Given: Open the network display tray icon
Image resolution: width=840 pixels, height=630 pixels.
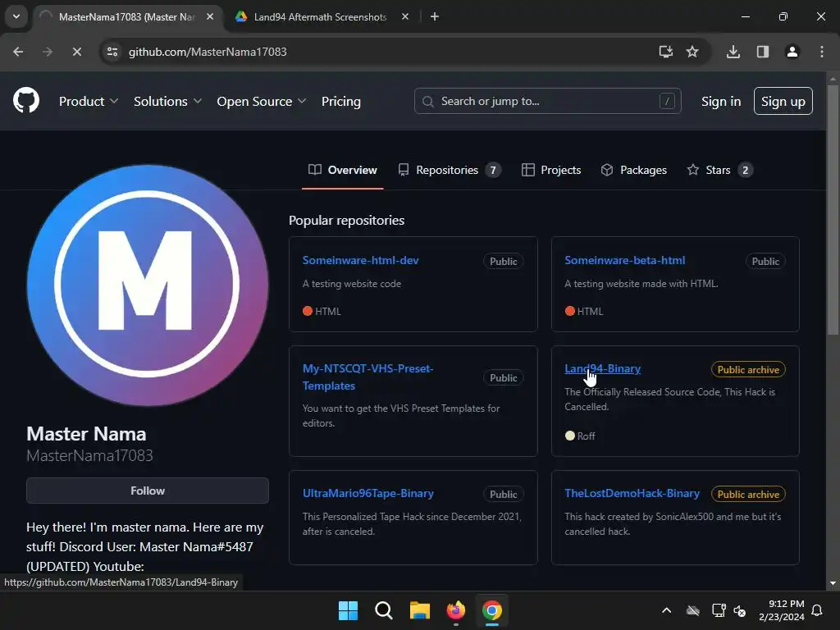Looking at the screenshot, I should (718, 610).
